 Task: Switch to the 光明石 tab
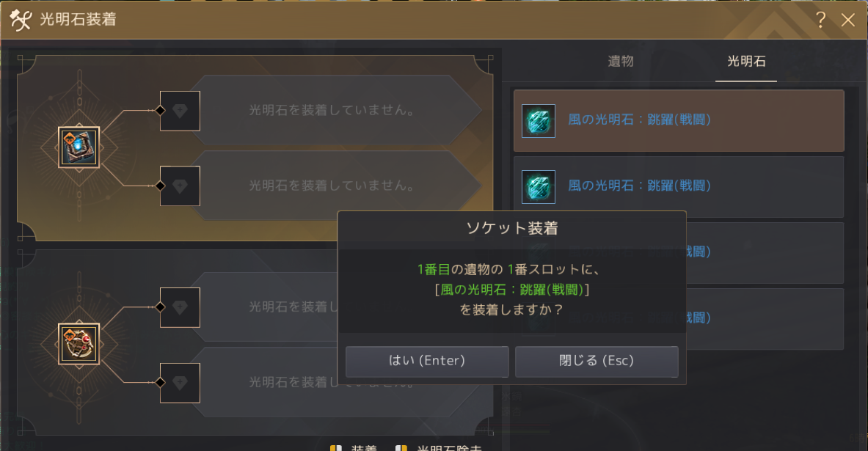(x=746, y=62)
